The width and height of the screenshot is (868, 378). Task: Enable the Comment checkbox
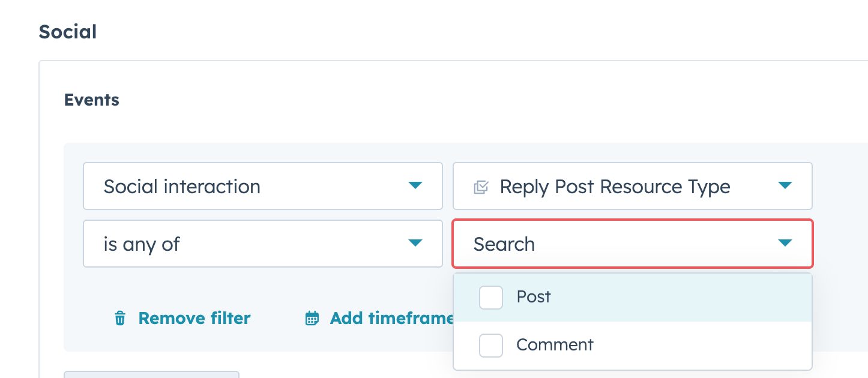tap(490, 345)
